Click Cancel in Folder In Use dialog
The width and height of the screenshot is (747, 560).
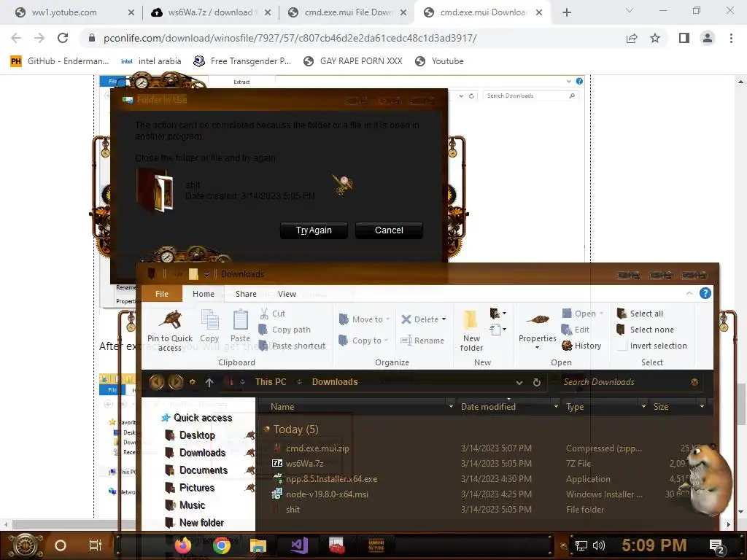(389, 230)
